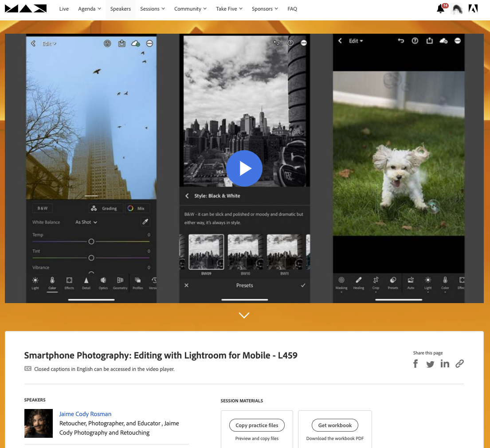This screenshot has width=490, height=448.
Task: Go to the Speakers tab
Action: coord(120,9)
